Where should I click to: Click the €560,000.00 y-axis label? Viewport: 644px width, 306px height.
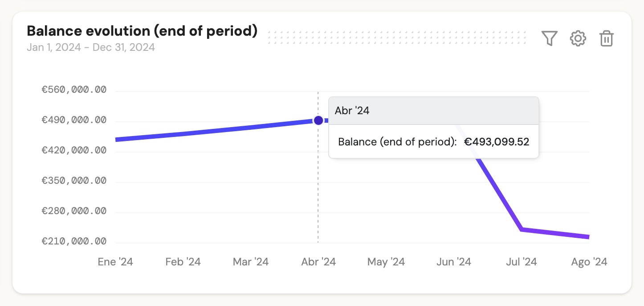coord(74,90)
